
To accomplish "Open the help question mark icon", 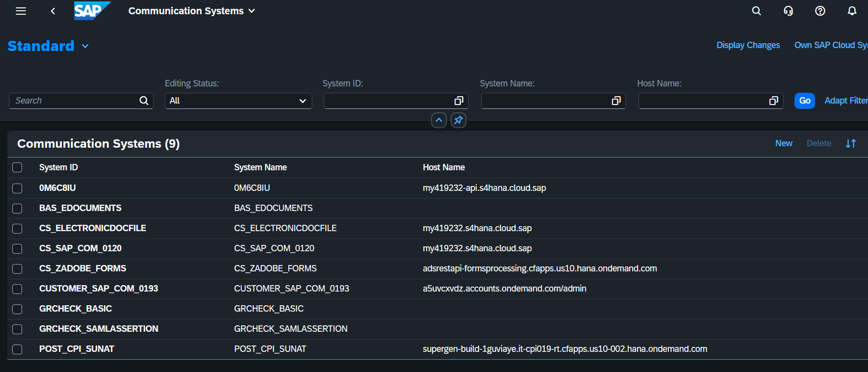I will pyautogui.click(x=820, y=11).
